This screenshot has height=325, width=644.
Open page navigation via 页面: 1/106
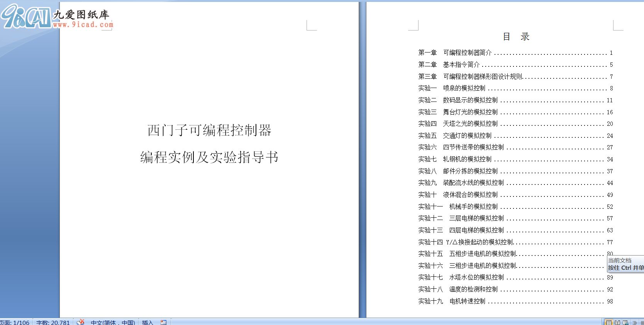(15, 322)
